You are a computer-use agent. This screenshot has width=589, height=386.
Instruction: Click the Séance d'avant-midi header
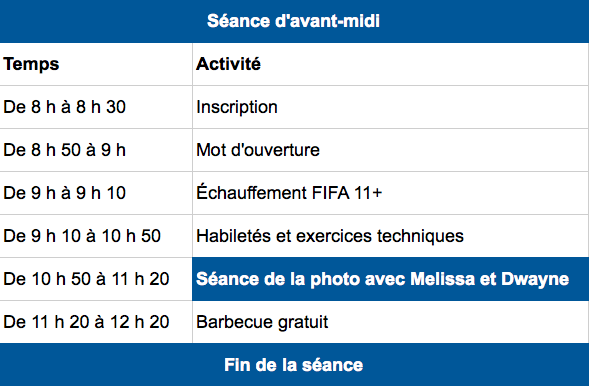293,21
